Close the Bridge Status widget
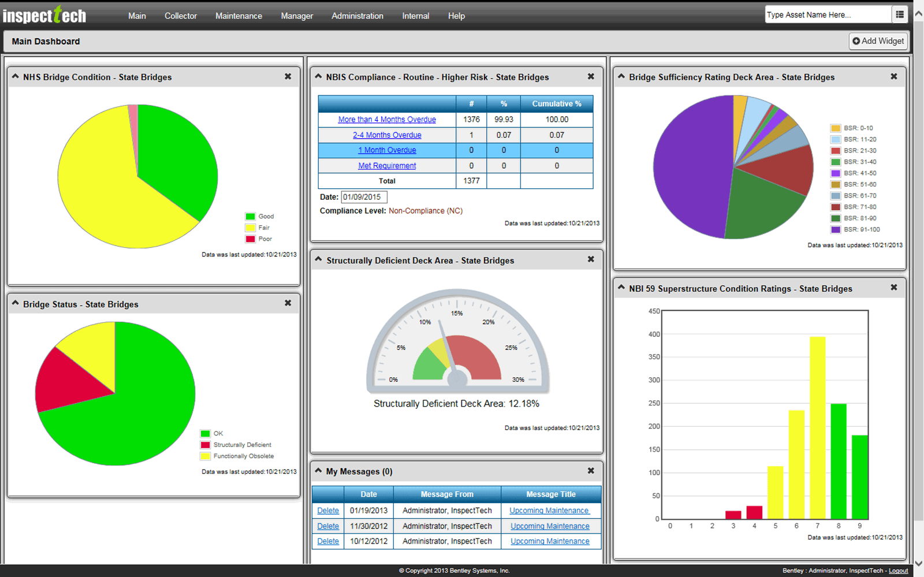Viewport: 924px width, 577px height. [288, 303]
